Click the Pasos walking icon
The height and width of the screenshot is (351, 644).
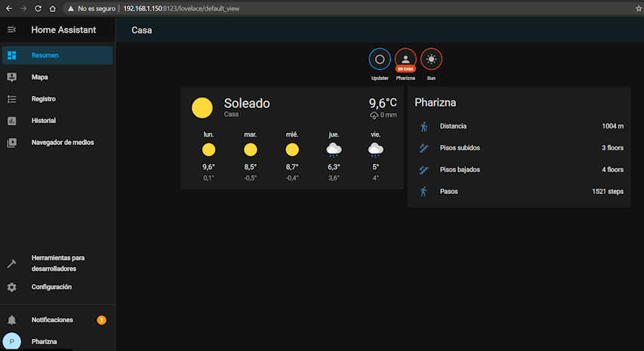[x=424, y=192]
